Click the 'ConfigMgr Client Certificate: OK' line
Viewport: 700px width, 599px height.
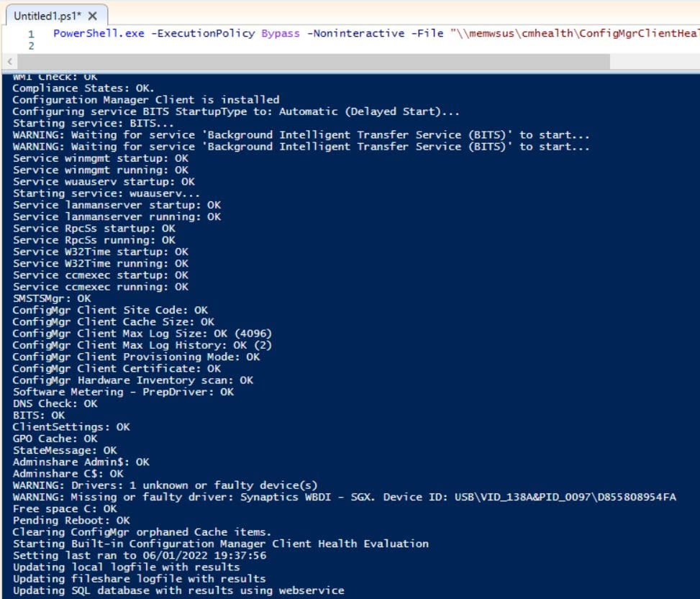pyautogui.click(x=117, y=368)
